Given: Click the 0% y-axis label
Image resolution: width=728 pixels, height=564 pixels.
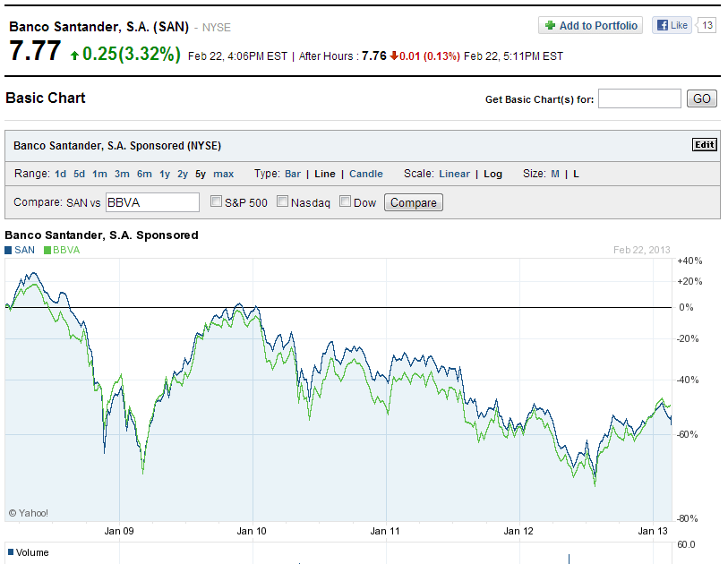Looking at the screenshot, I should [x=686, y=307].
